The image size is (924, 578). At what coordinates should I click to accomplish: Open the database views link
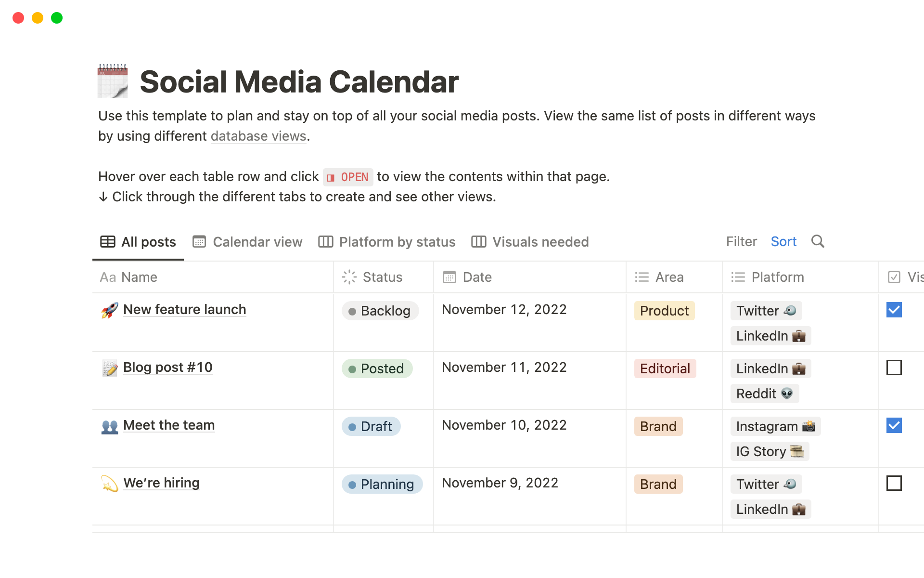258,136
